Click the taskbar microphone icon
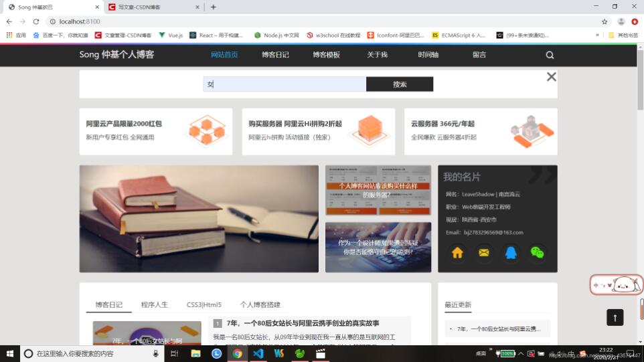Image resolution: width=644 pixels, height=362 pixels. [x=156, y=353]
